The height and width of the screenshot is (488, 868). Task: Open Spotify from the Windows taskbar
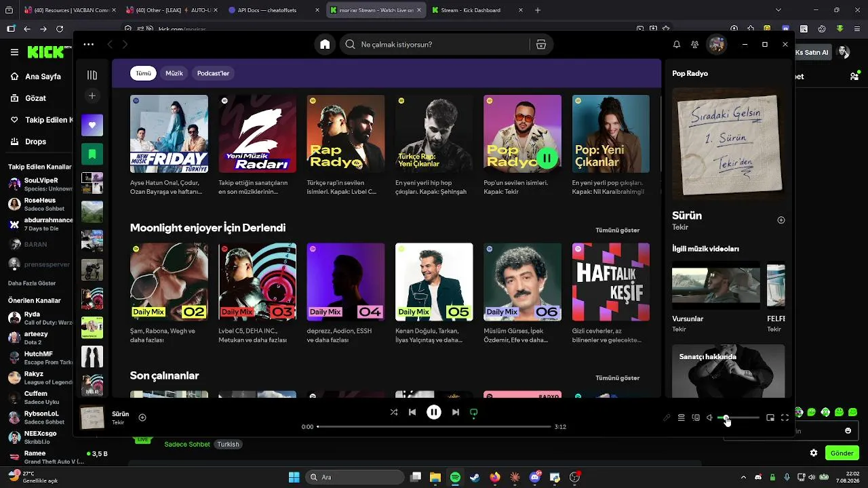[x=455, y=477]
